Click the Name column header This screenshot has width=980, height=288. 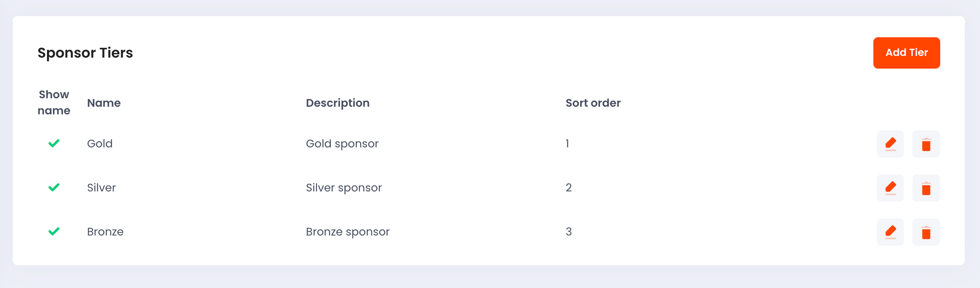tap(104, 103)
